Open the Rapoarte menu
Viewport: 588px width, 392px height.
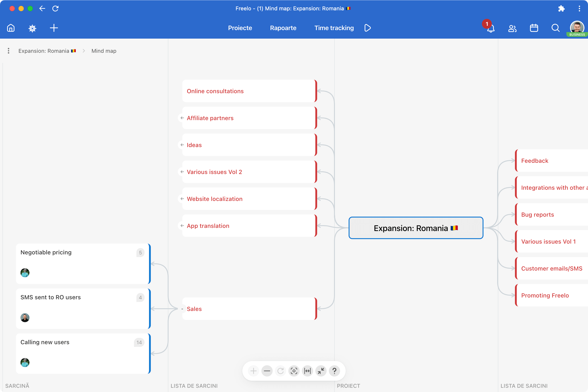[283, 28]
